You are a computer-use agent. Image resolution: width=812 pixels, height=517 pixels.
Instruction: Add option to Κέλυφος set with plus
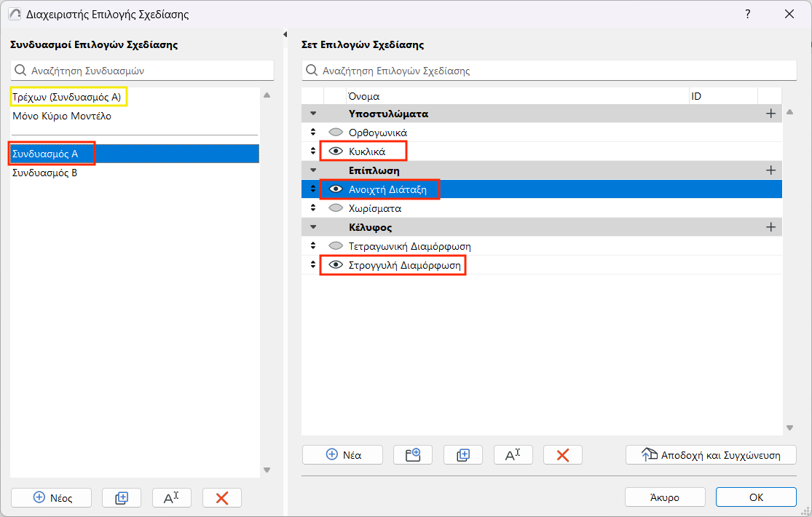(770, 227)
